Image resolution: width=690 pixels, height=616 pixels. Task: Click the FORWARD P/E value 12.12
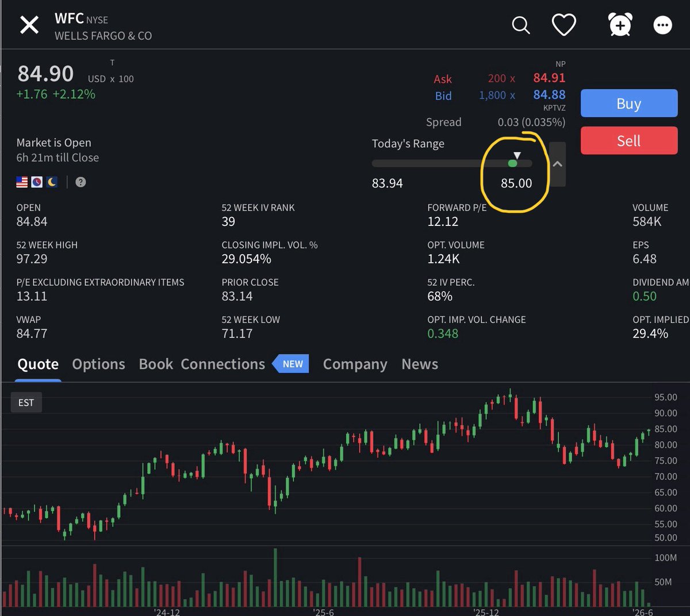443,221
